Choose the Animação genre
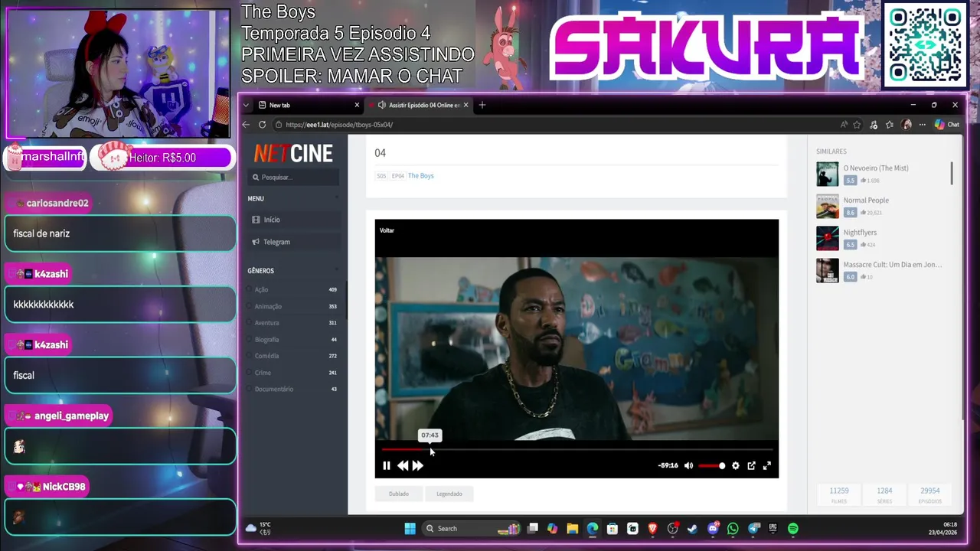Viewport: 980px width, 551px height. (268, 306)
